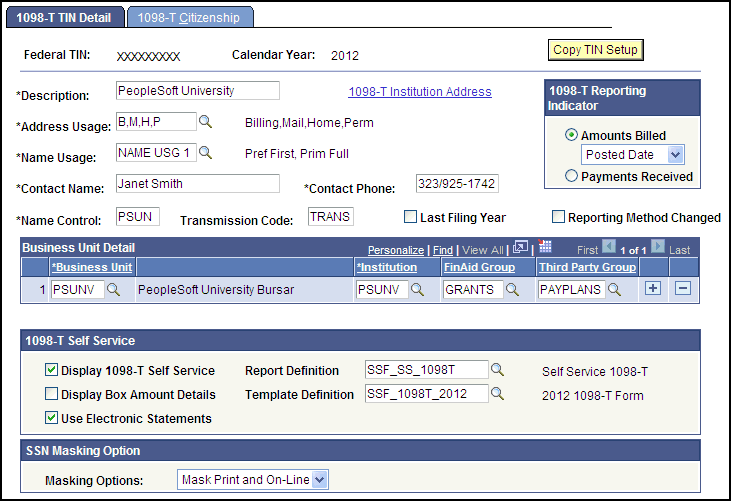Uncheck Use Electronic Statements
Image resolution: width=731 pixels, height=501 pixels.
coord(51,418)
